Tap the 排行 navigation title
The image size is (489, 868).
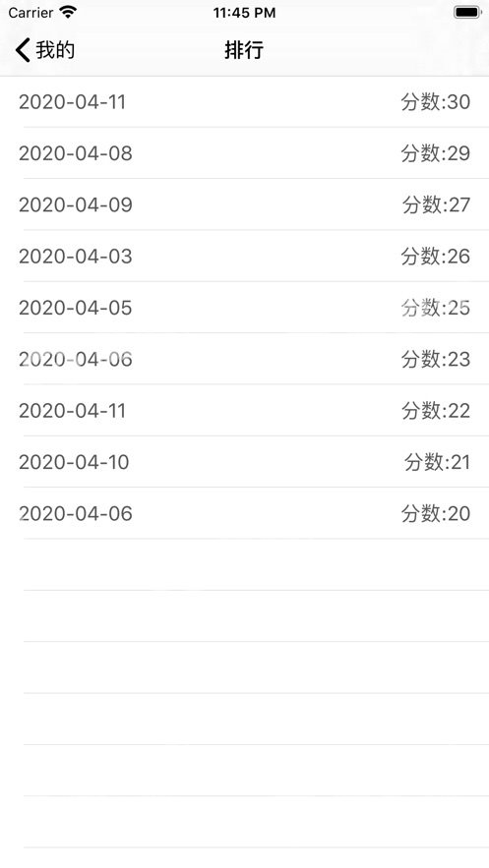click(244, 50)
